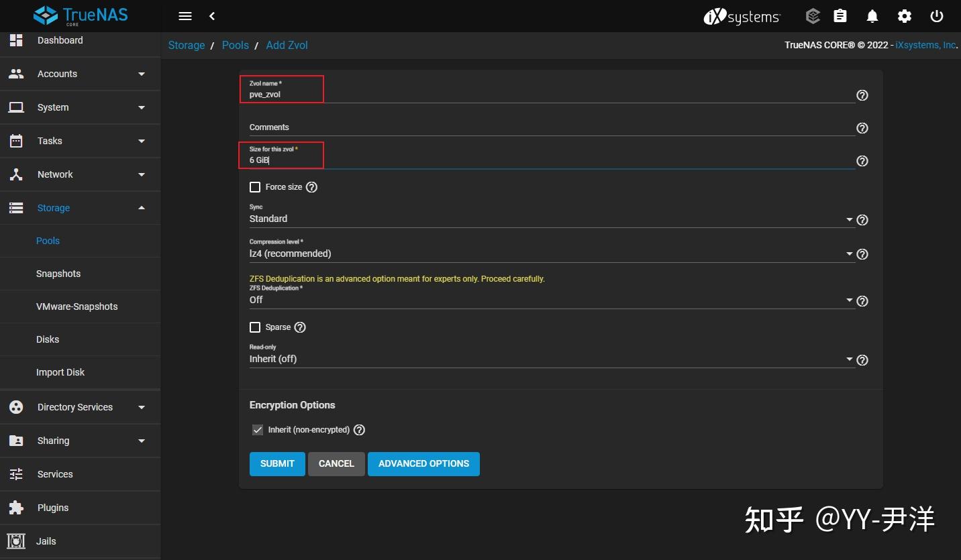Click the SUBMIT button
The width and height of the screenshot is (961, 560).
pyautogui.click(x=276, y=463)
